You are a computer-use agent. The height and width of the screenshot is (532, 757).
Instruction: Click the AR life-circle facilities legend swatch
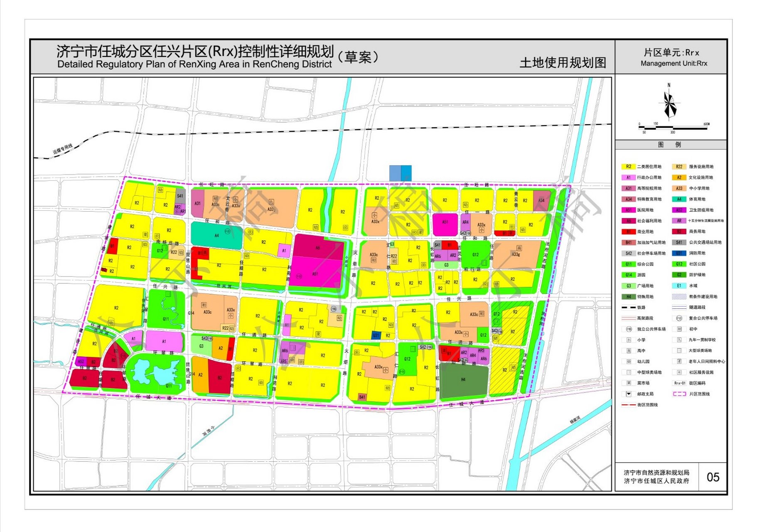[679, 221]
